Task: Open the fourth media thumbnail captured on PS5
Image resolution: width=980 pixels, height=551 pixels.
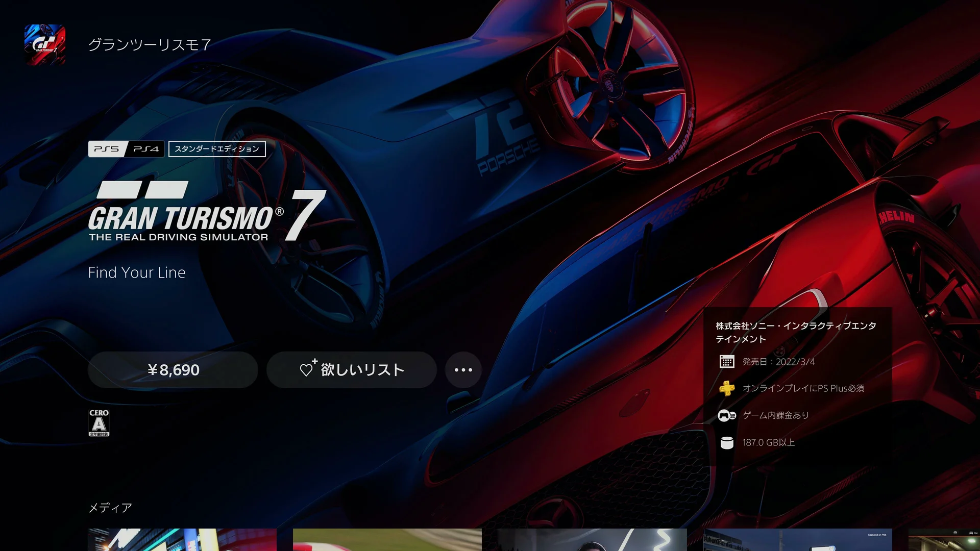Action: click(x=798, y=540)
